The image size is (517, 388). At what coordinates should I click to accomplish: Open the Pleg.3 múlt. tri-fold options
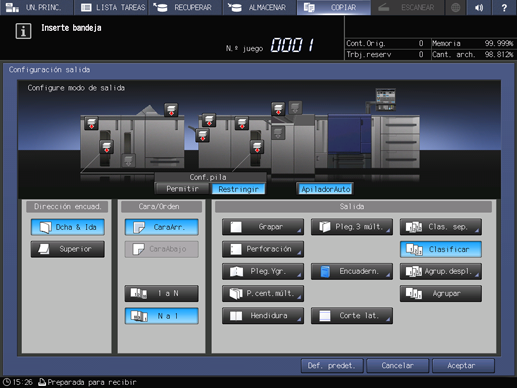point(352,227)
